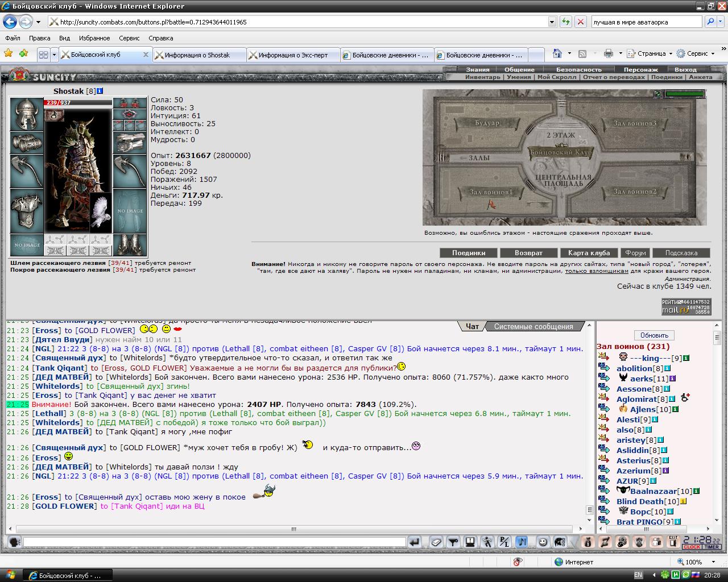
Task: Open the Сервис toolbar dropdown
Action: point(696,53)
